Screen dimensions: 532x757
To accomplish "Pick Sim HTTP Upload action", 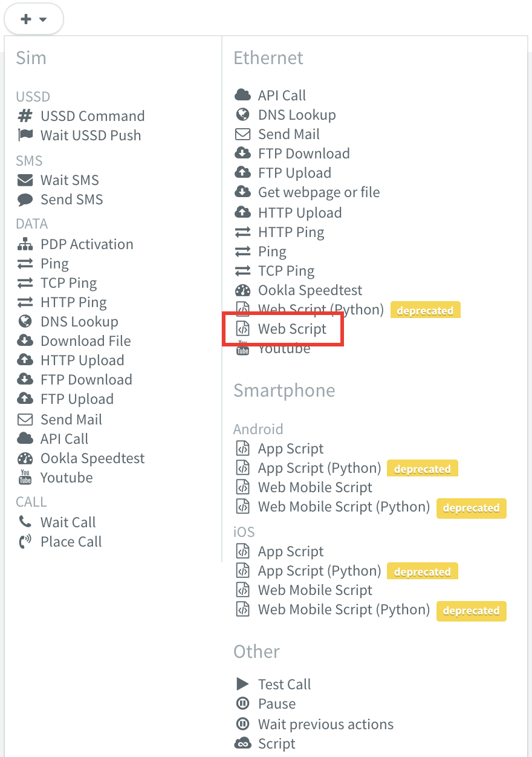I will click(82, 360).
